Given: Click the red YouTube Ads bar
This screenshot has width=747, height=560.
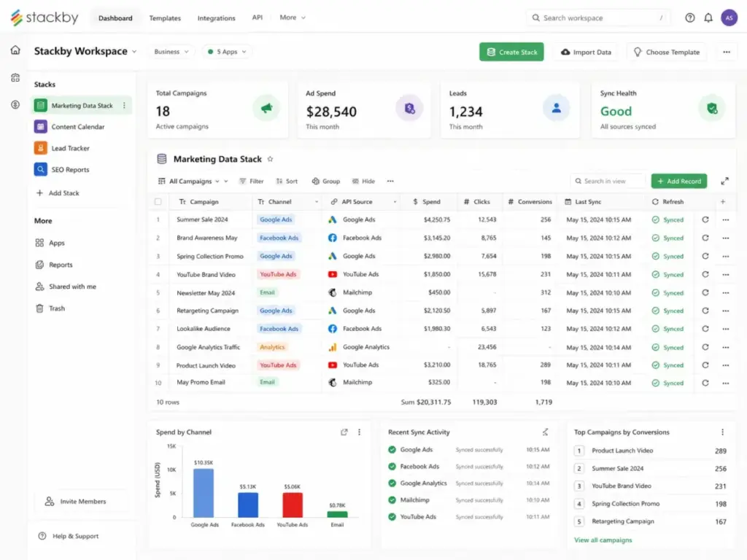Looking at the screenshot, I should [293, 505].
